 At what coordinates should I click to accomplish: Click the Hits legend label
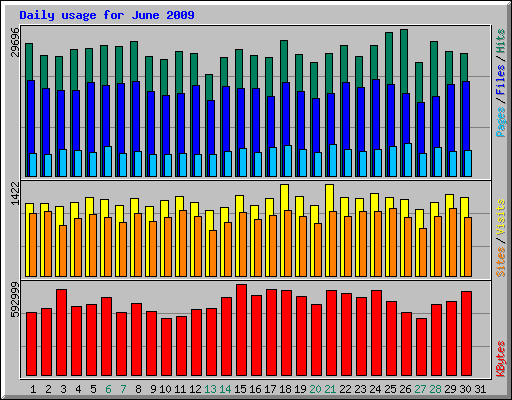pyautogui.click(x=500, y=41)
